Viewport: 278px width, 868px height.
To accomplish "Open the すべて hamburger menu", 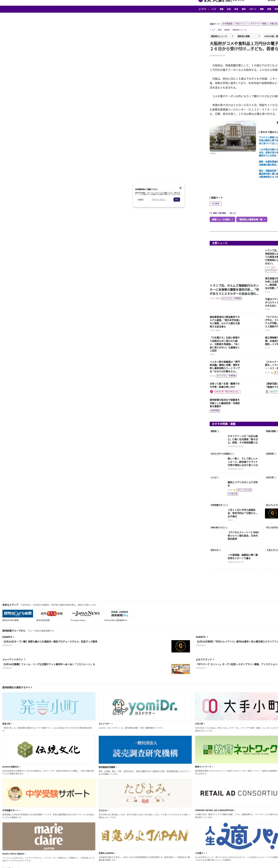I will [x=202, y=9].
